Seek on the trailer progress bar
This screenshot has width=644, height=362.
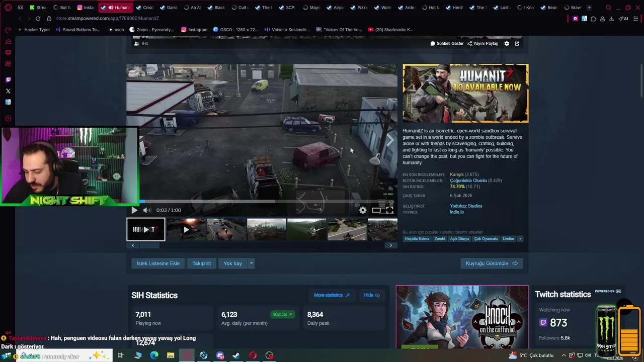point(262,202)
